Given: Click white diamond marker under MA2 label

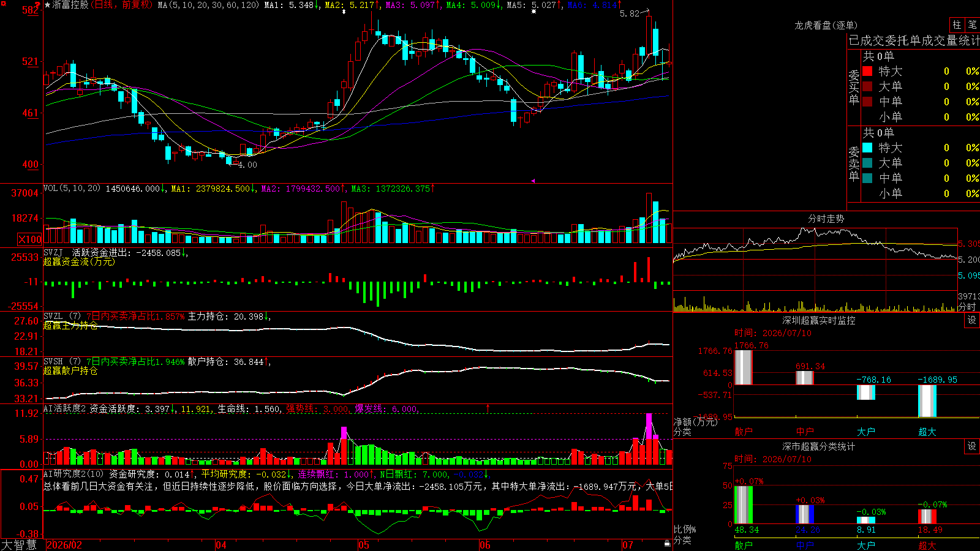Looking at the screenshot, I should point(343,12).
